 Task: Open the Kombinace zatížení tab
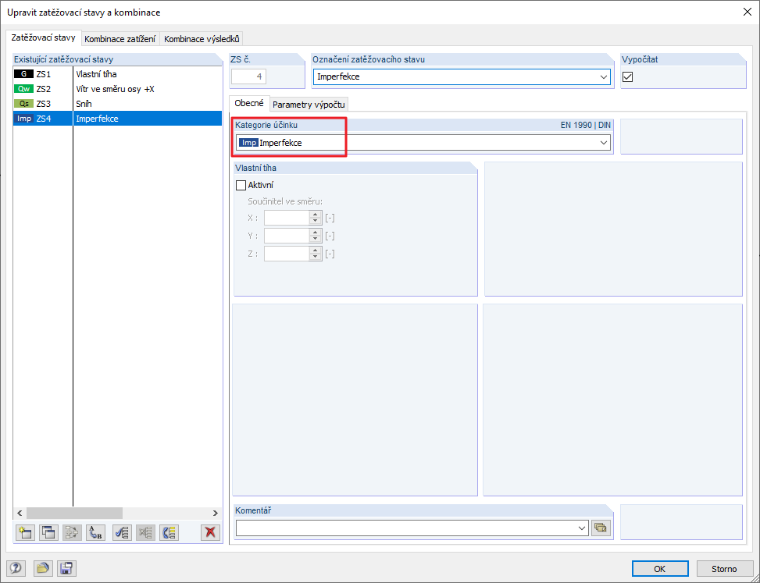120,39
